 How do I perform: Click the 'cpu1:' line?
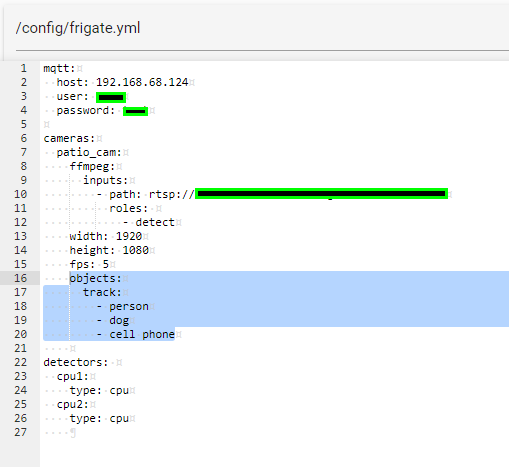pyautogui.click(x=72, y=376)
